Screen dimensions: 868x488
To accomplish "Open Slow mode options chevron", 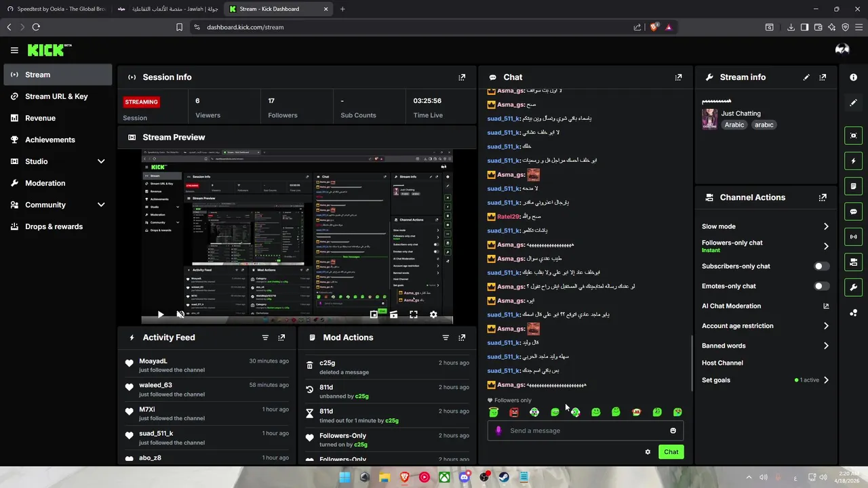I will (826, 226).
